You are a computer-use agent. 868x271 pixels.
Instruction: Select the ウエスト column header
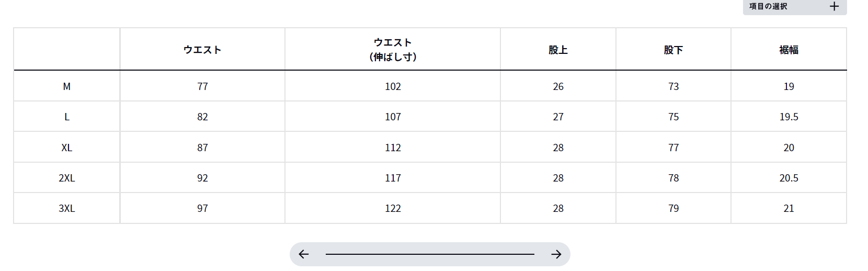pyautogui.click(x=202, y=50)
